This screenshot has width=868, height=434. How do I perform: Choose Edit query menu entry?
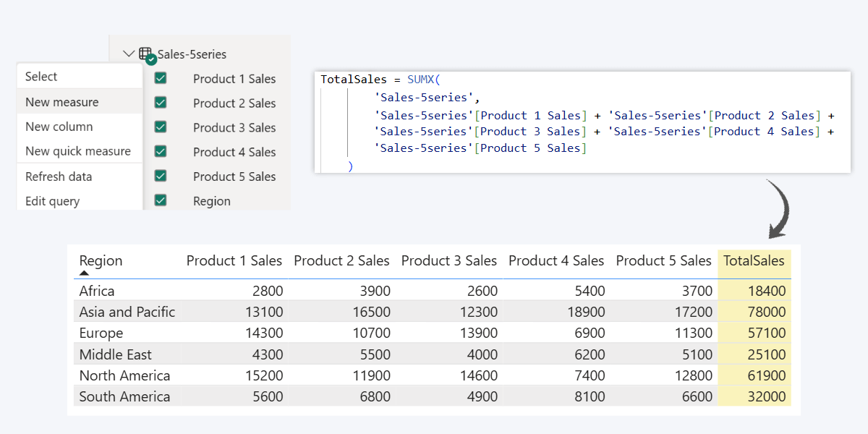click(52, 201)
